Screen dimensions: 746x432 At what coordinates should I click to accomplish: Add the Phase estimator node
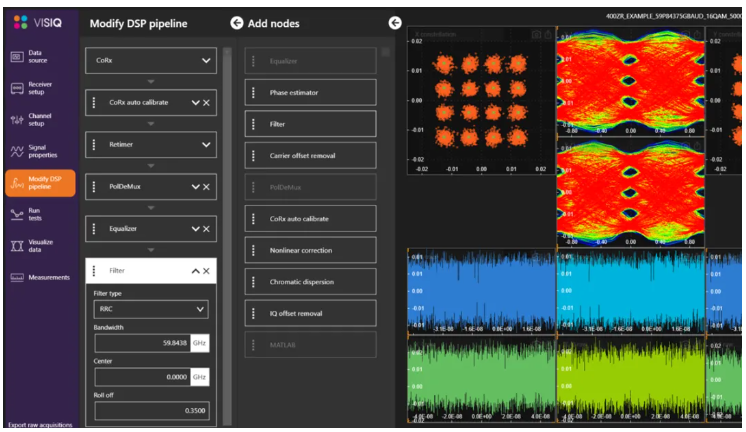311,92
